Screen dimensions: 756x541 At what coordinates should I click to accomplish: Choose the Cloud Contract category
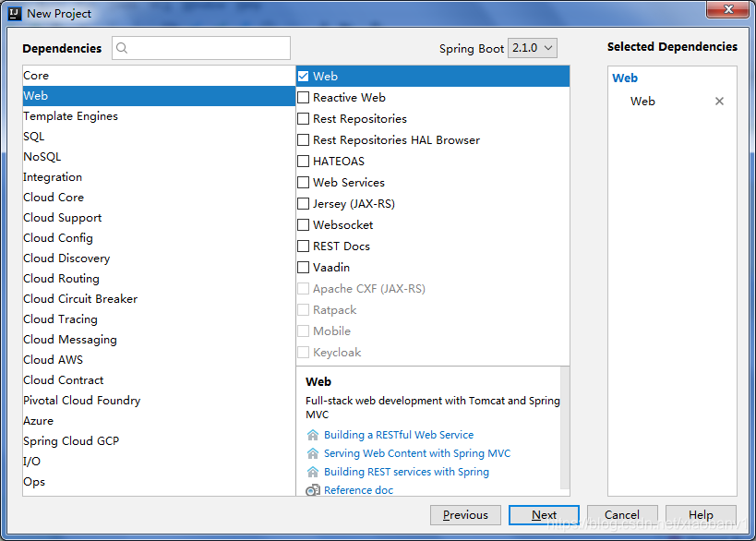click(159, 380)
